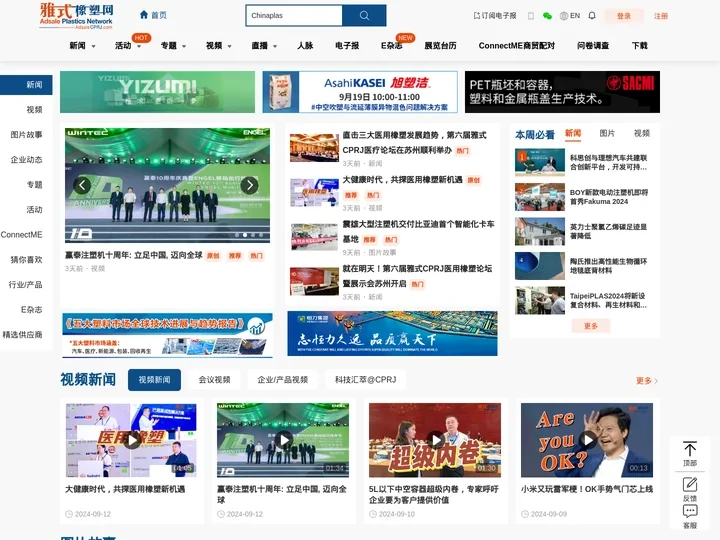Open the SACMI PET banner ad
Image resolution: width=720 pixels, height=540 pixels.
(x=562, y=92)
